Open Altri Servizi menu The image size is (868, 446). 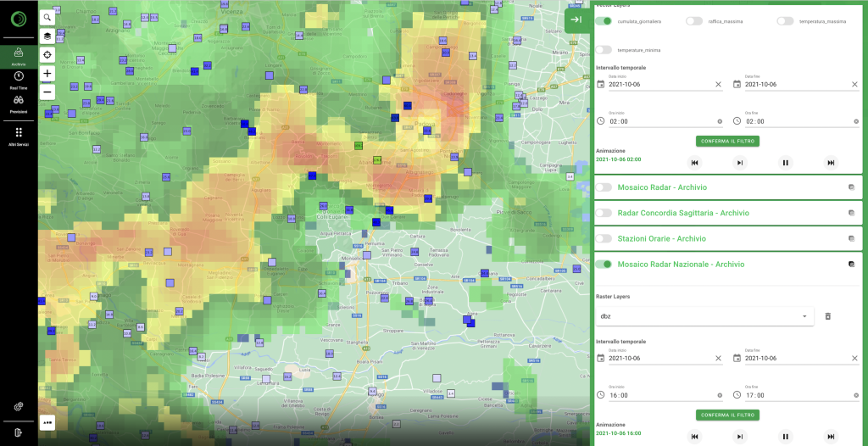coord(19,137)
